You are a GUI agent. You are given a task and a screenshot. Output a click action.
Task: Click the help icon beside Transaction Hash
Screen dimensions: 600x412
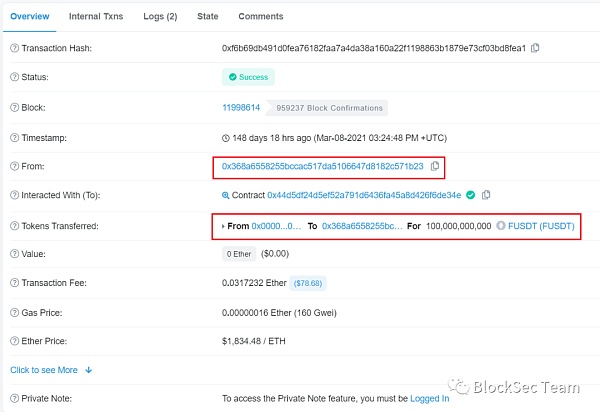pyautogui.click(x=14, y=48)
